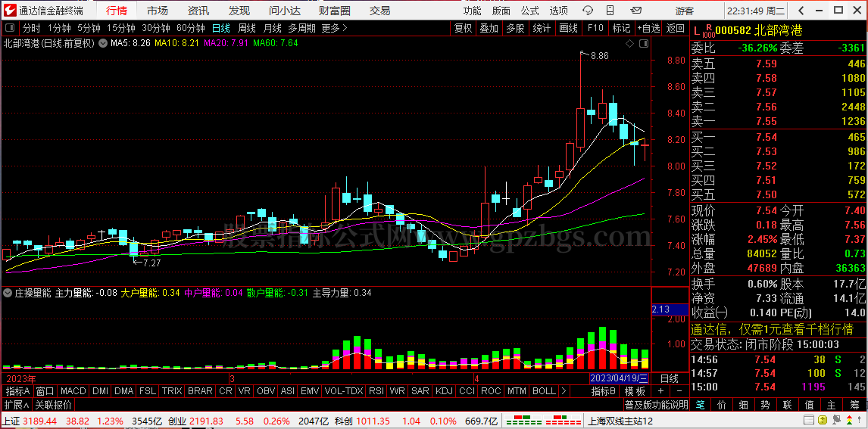Click the 通达信 仅需1元查看千档行情 promo link

tap(773, 330)
